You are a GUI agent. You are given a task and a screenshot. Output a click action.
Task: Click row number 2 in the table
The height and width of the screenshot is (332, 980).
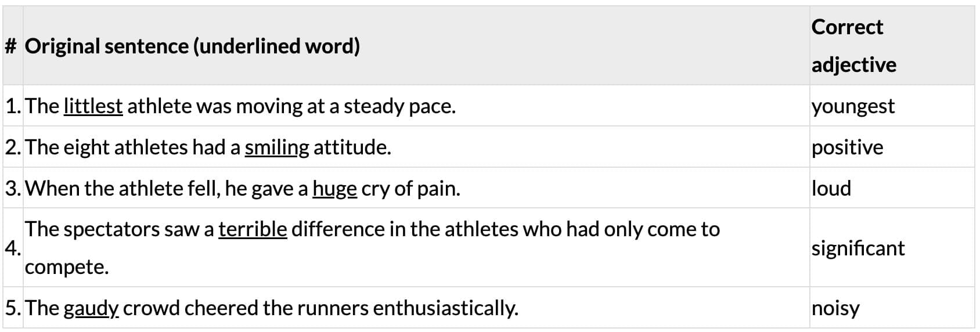pyautogui.click(x=13, y=147)
